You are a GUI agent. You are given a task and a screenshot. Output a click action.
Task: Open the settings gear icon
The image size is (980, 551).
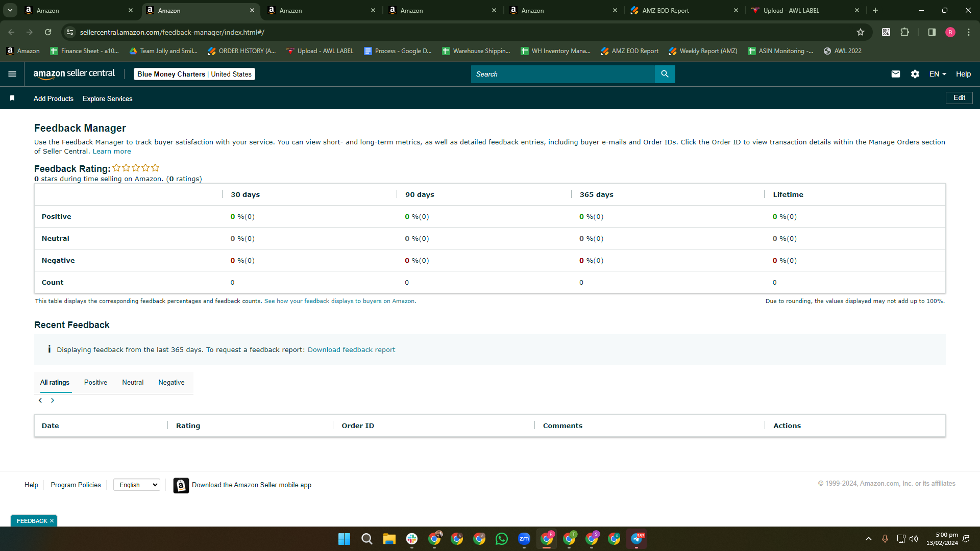pos(915,74)
